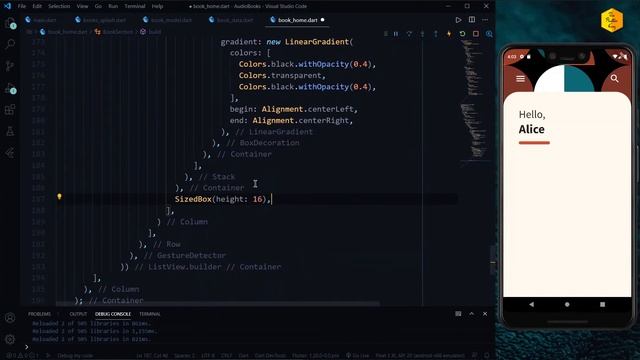This screenshot has height=360, width=640.
Task: Open the Selection menu
Action: point(59,6)
